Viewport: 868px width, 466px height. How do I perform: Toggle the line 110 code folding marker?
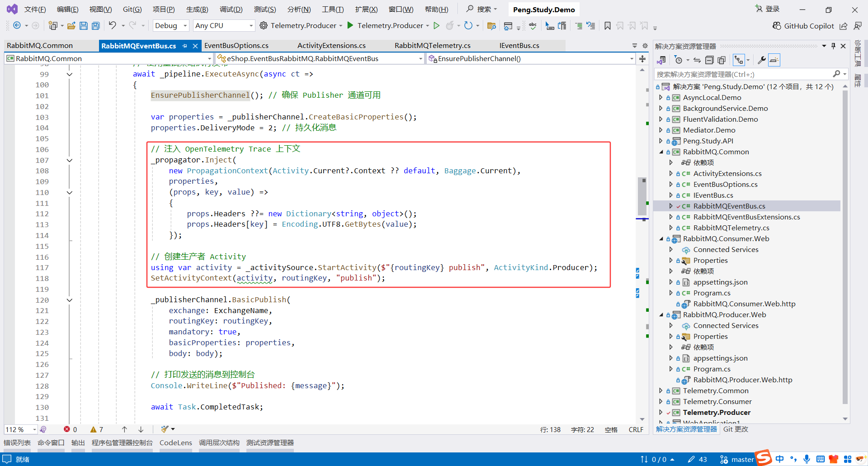[70, 192]
